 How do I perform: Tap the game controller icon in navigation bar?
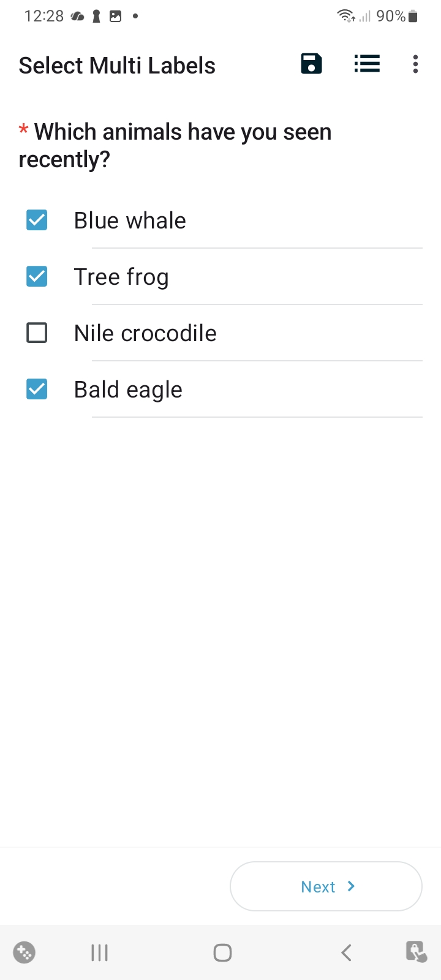pyautogui.click(x=24, y=952)
